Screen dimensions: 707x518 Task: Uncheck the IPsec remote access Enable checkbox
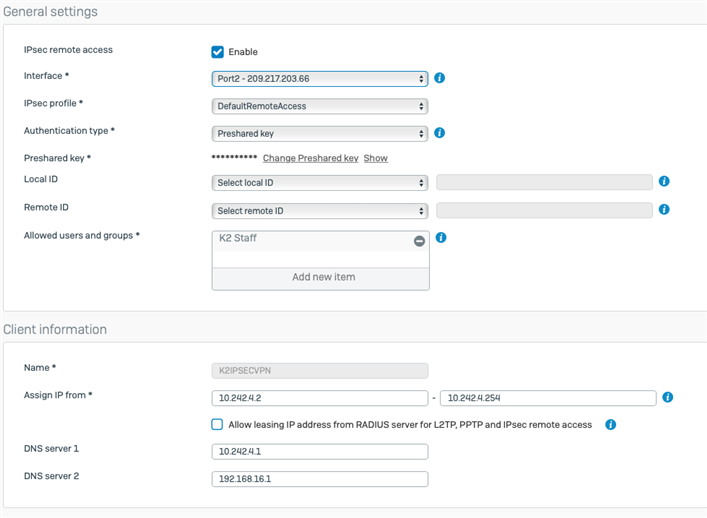(217, 52)
